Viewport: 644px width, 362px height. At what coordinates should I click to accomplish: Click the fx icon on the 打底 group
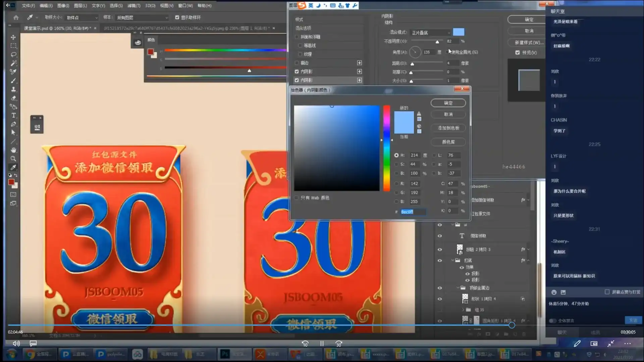[x=523, y=260]
